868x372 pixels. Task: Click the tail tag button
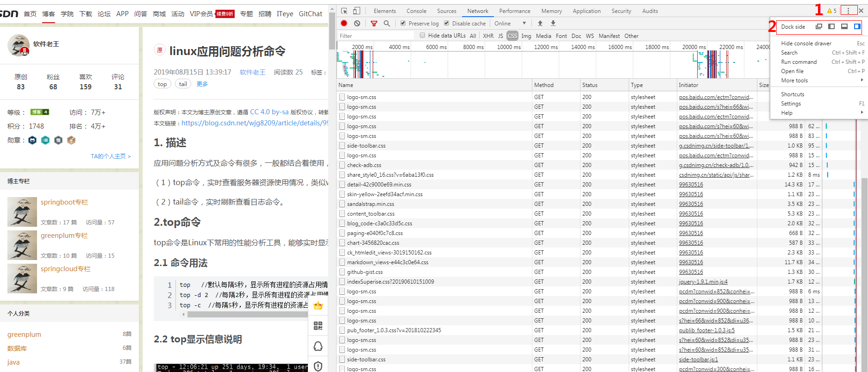click(183, 84)
